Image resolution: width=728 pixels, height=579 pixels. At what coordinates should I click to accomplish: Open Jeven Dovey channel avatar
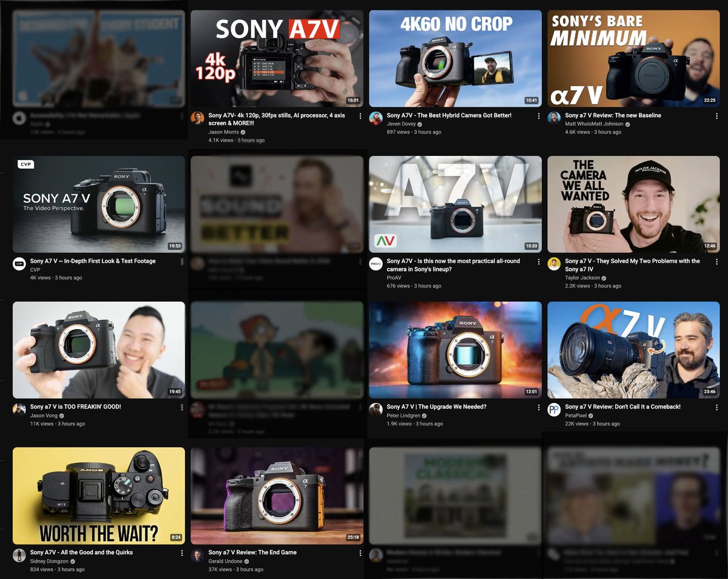(x=376, y=118)
